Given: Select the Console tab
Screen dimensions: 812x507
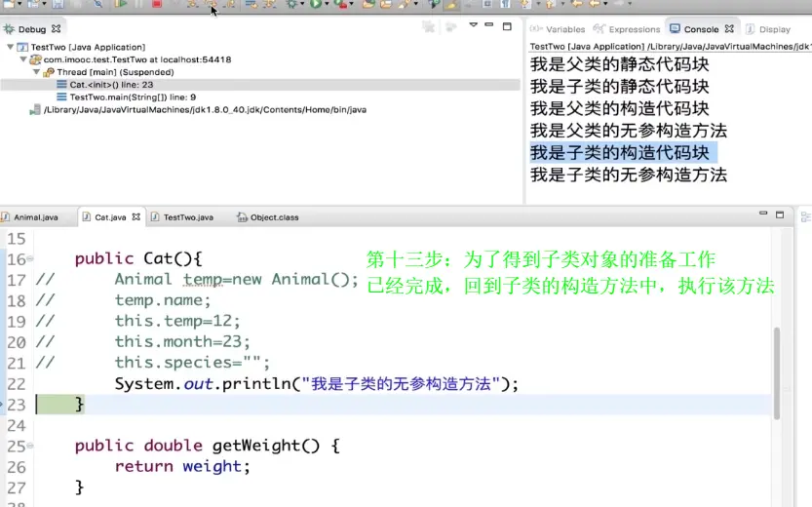Looking at the screenshot, I should tap(701, 29).
